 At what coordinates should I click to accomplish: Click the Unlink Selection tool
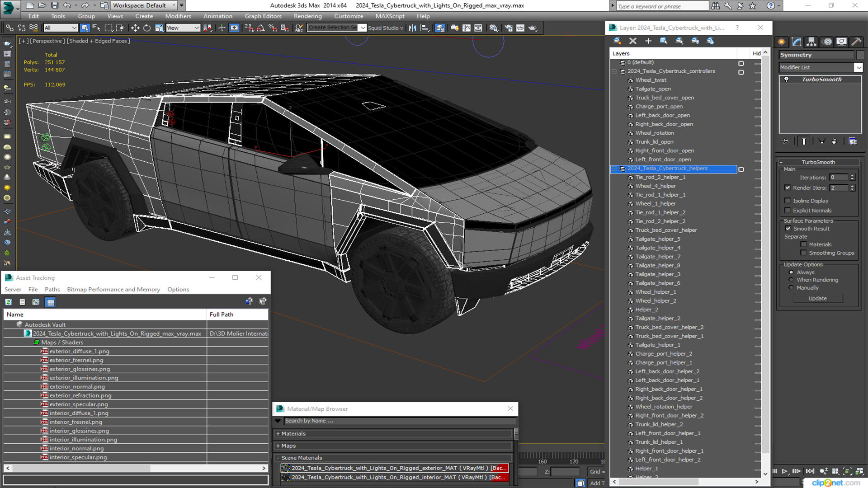21,28
